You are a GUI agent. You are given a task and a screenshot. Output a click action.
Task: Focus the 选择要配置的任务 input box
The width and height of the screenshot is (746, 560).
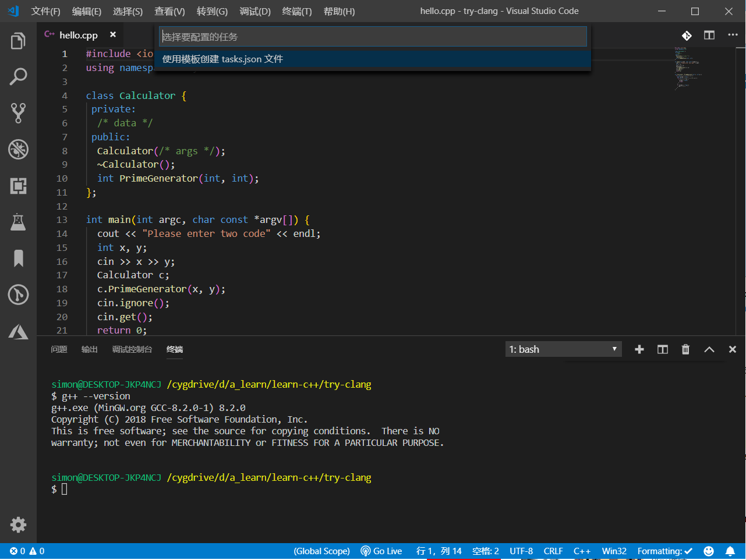[373, 37]
